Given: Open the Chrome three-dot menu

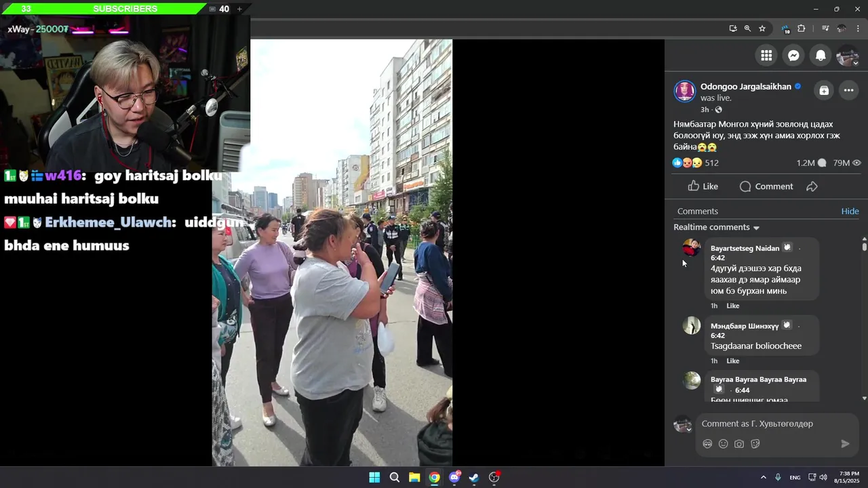Looking at the screenshot, I should click(x=858, y=28).
